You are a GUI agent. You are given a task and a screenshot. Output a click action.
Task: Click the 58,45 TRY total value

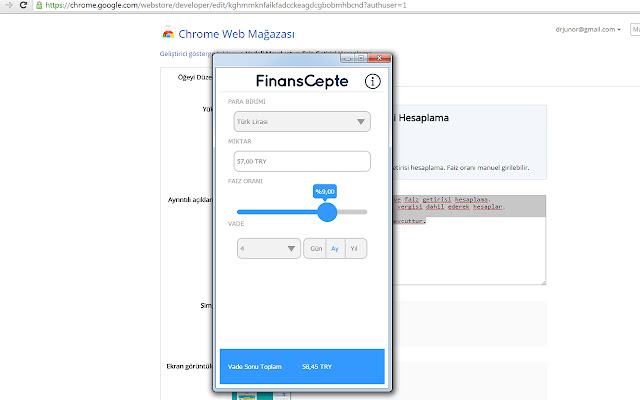point(317,367)
